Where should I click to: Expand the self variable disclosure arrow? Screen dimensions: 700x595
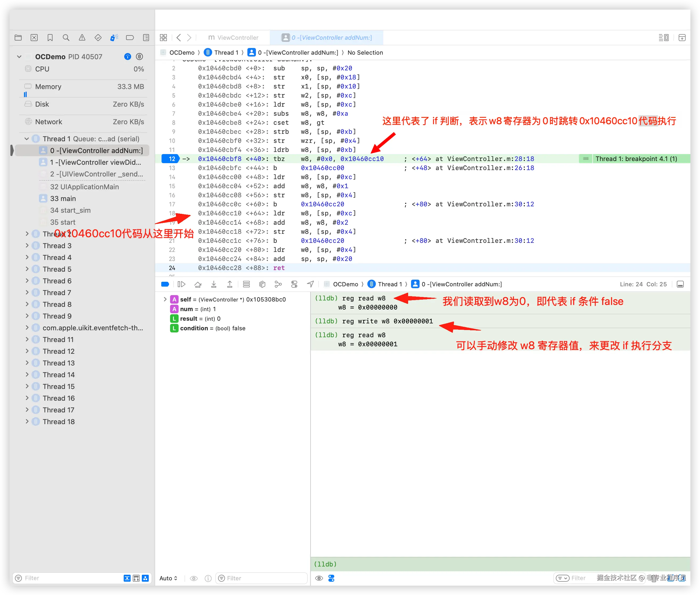[165, 299]
